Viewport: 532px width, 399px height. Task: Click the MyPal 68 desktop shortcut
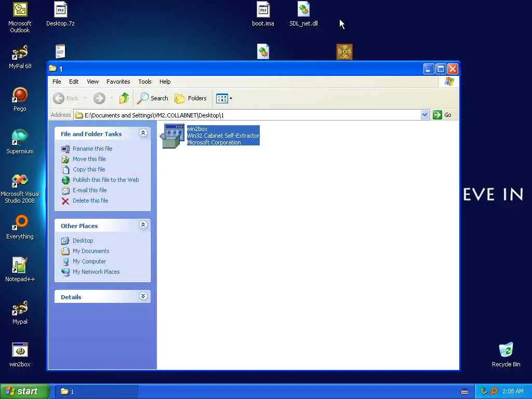click(x=20, y=57)
